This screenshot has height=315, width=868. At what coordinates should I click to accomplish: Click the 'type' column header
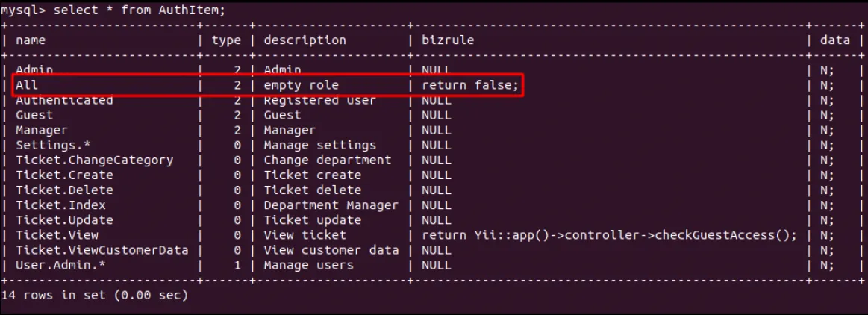[226, 40]
